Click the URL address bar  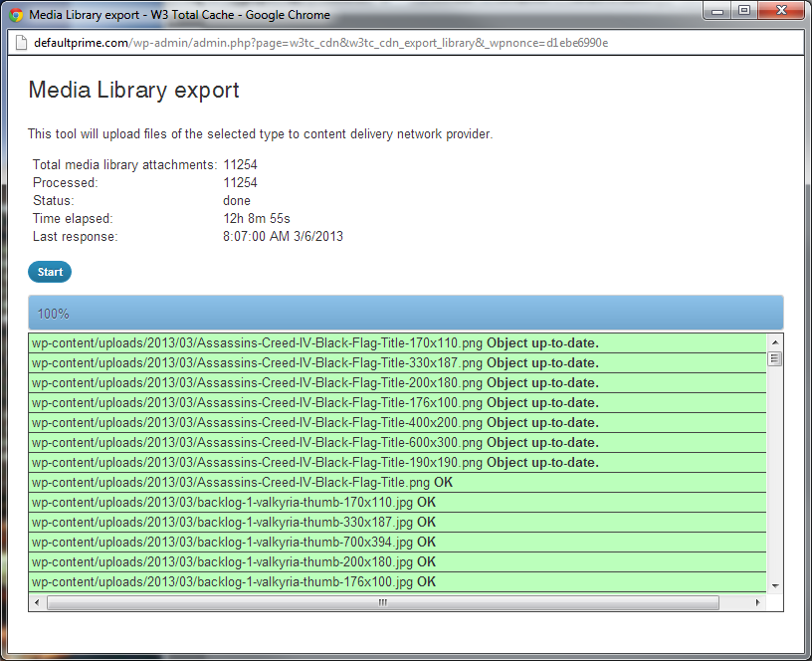coord(405,43)
